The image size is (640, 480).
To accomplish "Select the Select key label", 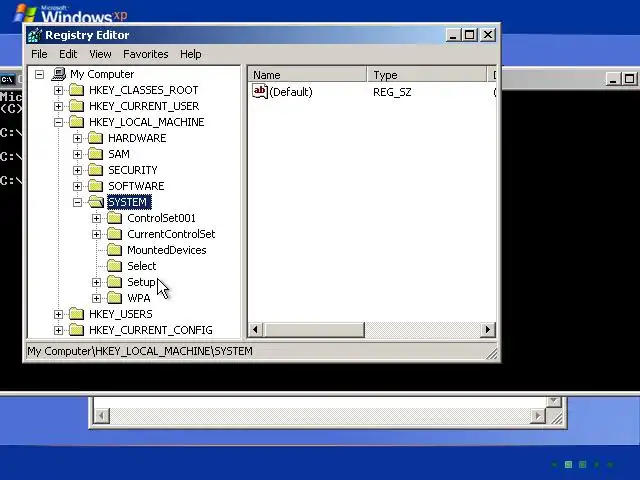I will click(142, 266).
